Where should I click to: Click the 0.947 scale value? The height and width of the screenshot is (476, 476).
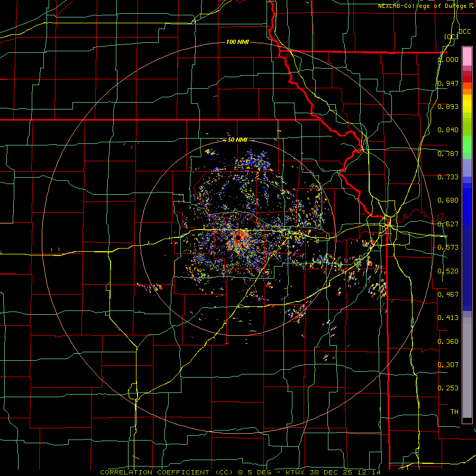[x=448, y=83]
